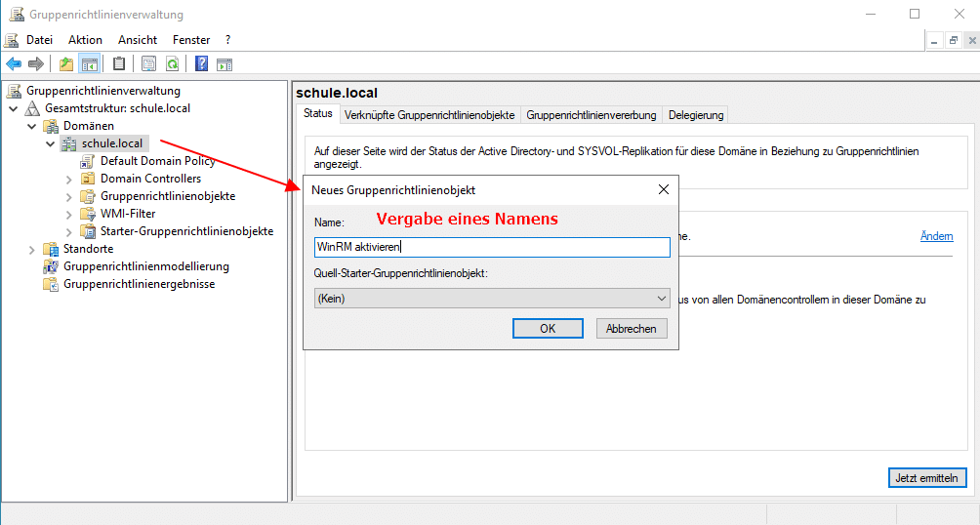Open Help via blue question mark icon

click(201, 63)
